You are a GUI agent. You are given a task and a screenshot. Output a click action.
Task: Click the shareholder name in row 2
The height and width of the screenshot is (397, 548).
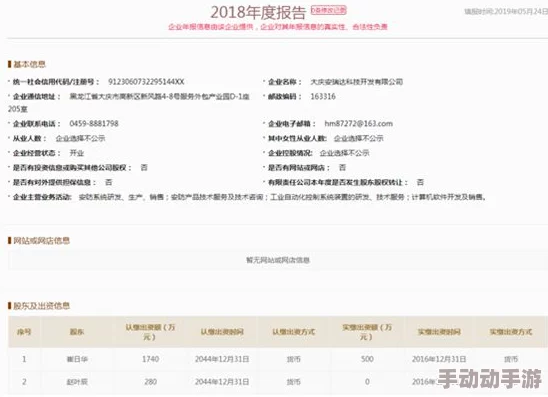77,382
